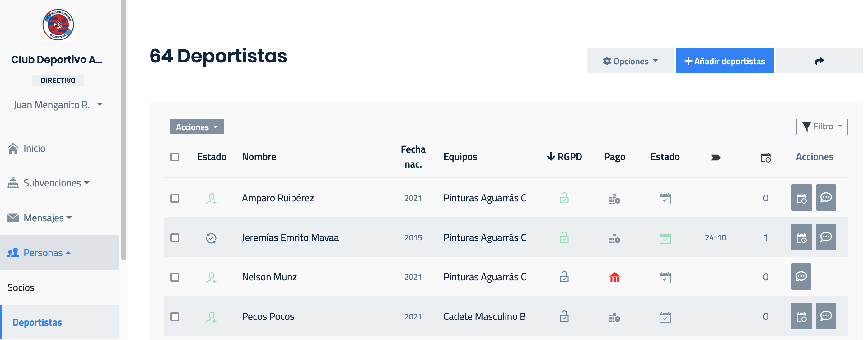Viewport: 868px width, 340px height.
Task: Open the Acciones dropdown
Action: (197, 127)
